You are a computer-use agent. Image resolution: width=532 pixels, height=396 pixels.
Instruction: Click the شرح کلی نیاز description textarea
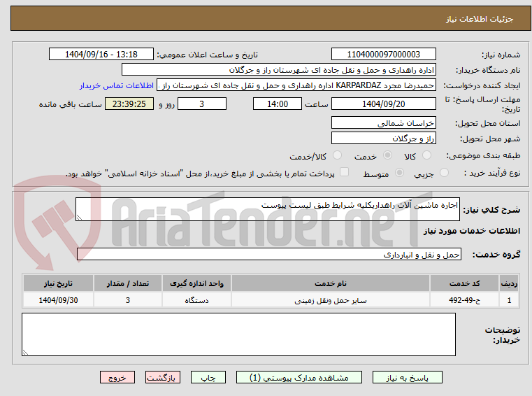click(x=267, y=209)
